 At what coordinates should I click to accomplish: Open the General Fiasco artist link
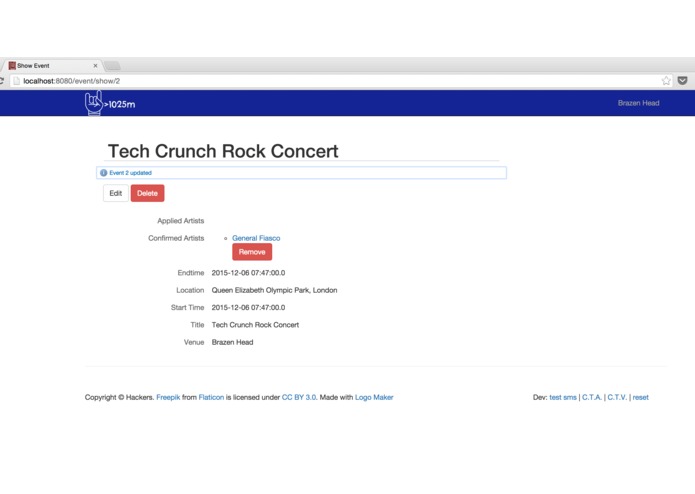[256, 238]
